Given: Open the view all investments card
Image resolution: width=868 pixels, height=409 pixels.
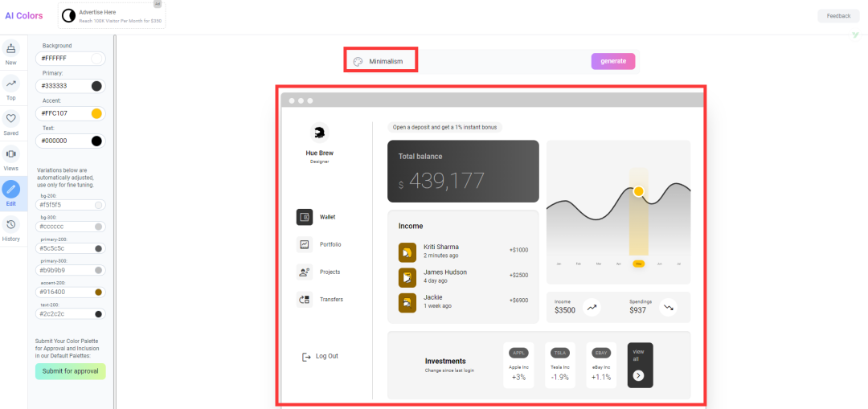Looking at the screenshot, I should tap(640, 366).
